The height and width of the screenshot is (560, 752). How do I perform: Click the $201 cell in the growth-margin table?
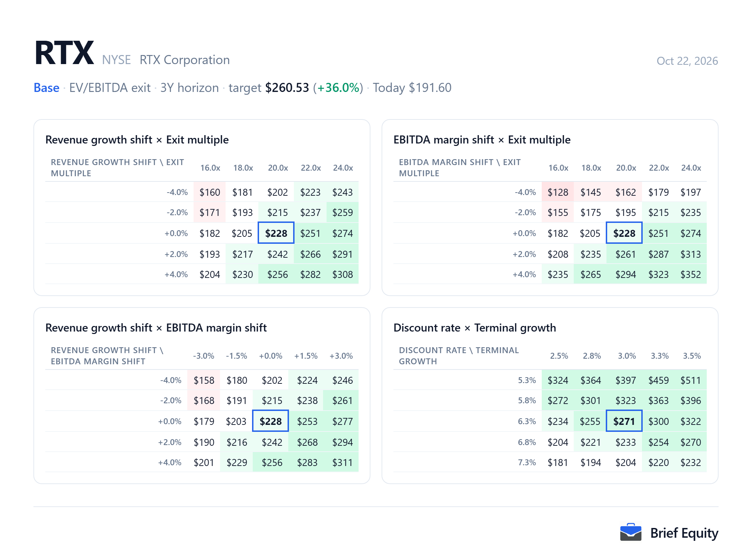coord(204,462)
